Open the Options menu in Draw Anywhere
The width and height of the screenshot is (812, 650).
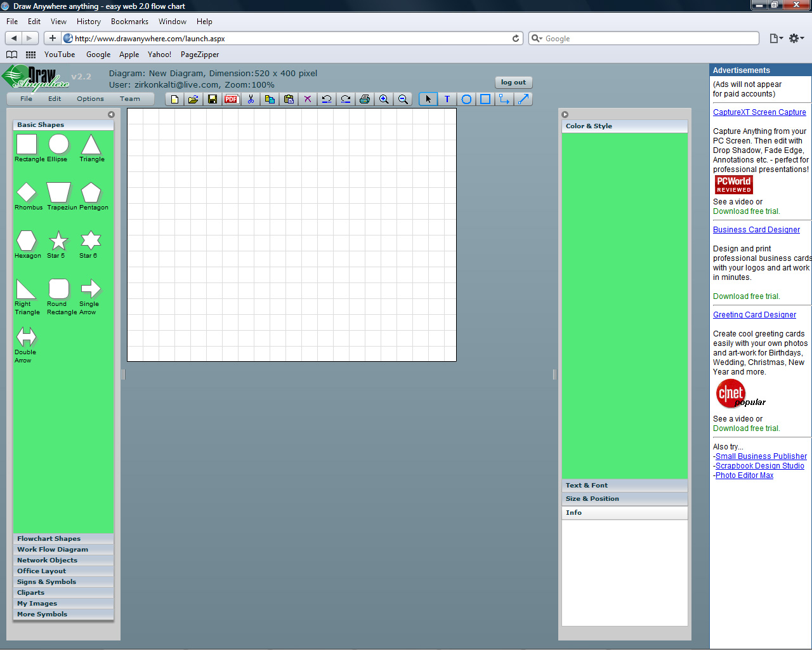[90, 99]
